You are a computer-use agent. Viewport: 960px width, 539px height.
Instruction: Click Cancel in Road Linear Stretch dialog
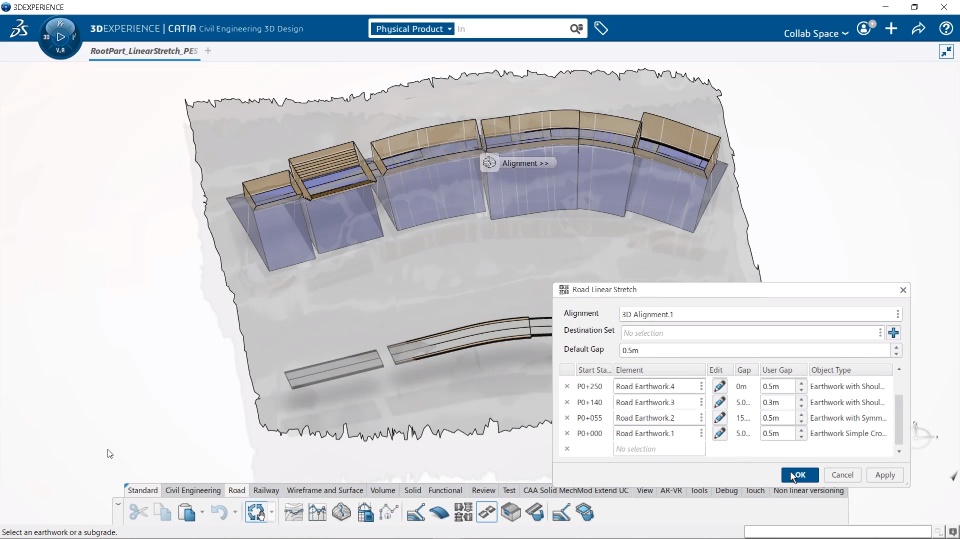pyautogui.click(x=842, y=475)
